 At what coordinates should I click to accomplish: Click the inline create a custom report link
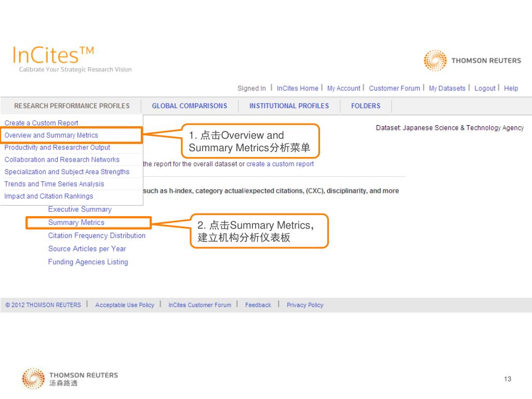tap(280, 164)
